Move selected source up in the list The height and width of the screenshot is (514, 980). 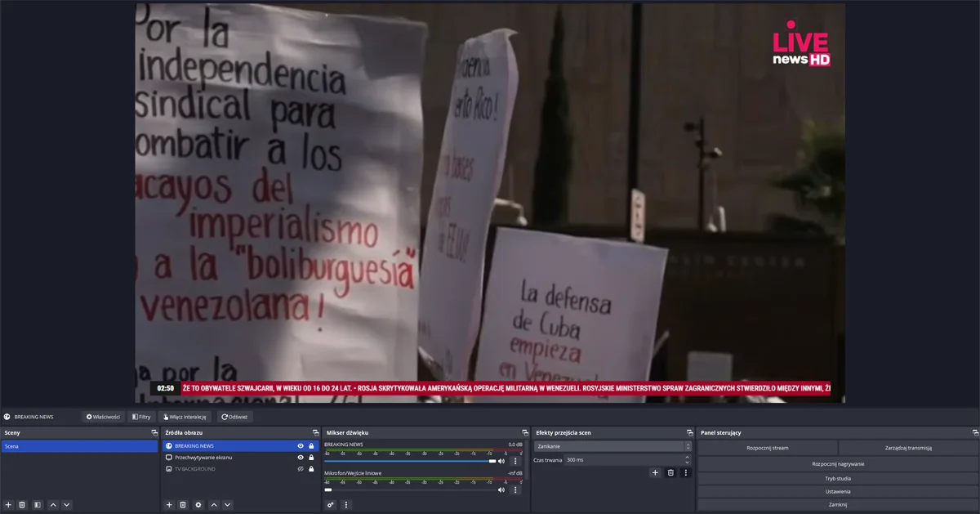click(214, 505)
